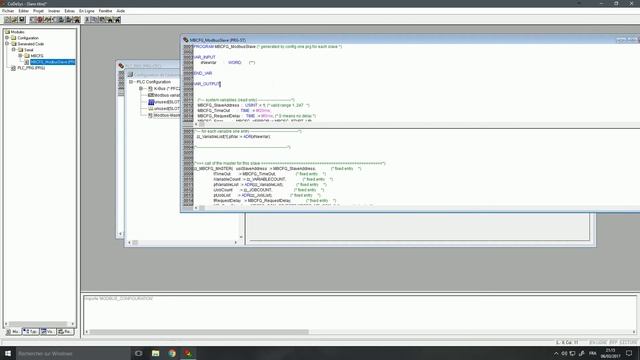640x360 pixels.
Task: Click the VAR_INPUT keyword in declaration
Action: pos(204,58)
